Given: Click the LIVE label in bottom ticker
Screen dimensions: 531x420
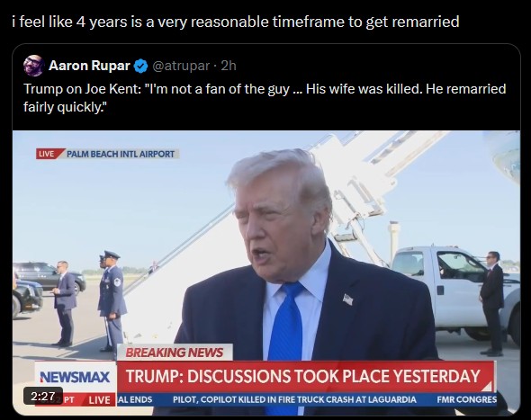Looking at the screenshot, I should (x=99, y=400).
